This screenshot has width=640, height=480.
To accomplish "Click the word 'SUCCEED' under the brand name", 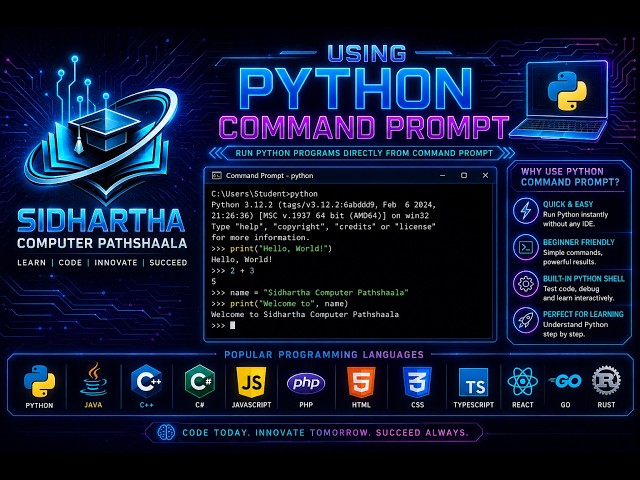I will tap(168, 263).
